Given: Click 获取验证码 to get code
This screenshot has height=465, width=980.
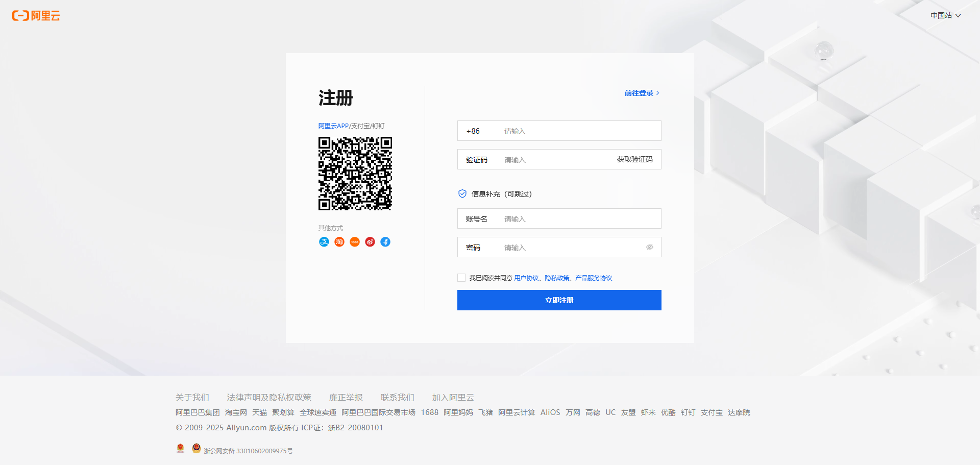Looking at the screenshot, I should (x=634, y=159).
